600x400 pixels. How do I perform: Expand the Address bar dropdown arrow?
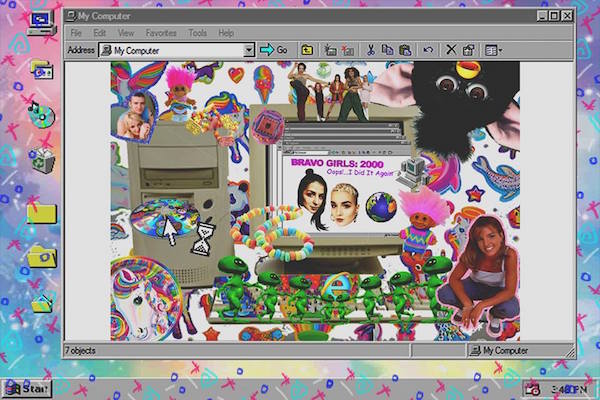click(249, 50)
